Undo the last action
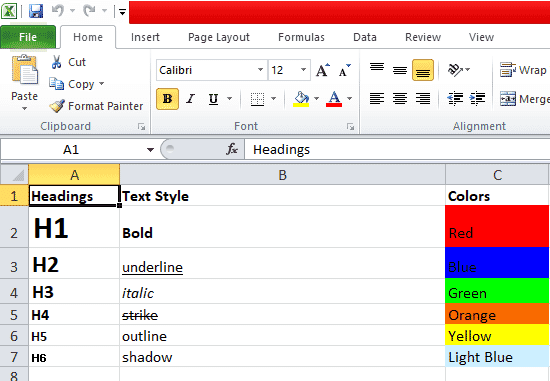550x381 pixels. pyautogui.click(x=58, y=11)
